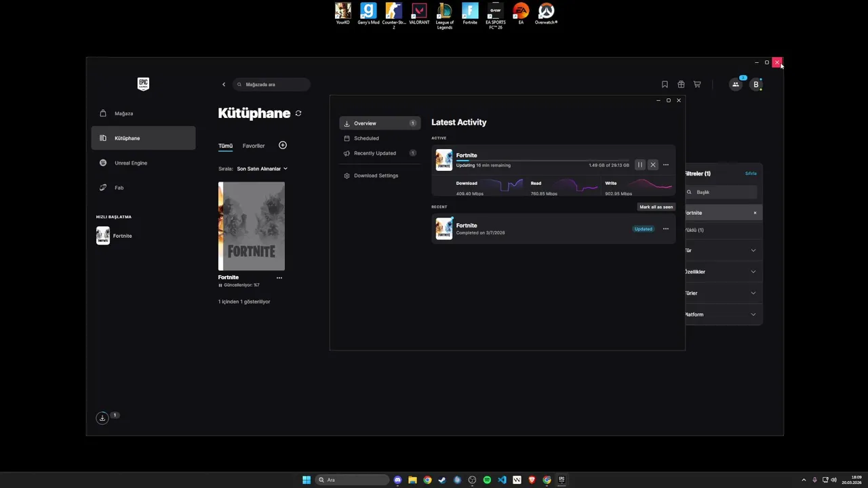Viewport: 868px width, 488px height.
Task: Open the gift icon in top bar
Action: (681, 85)
